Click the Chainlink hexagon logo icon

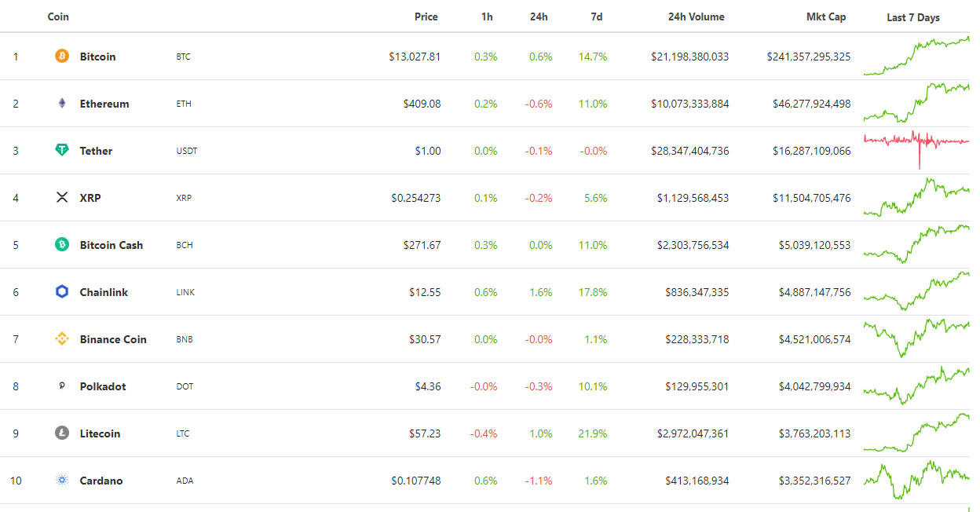pos(62,292)
